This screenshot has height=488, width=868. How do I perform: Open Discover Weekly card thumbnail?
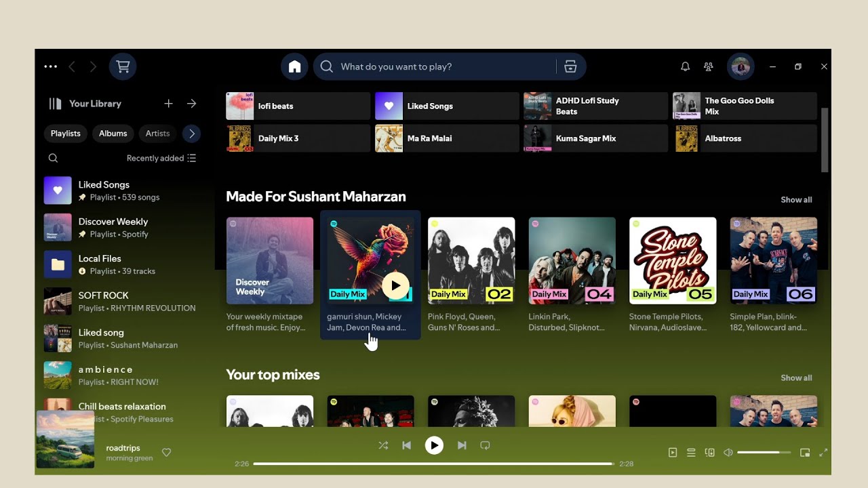[x=270, y=261]
